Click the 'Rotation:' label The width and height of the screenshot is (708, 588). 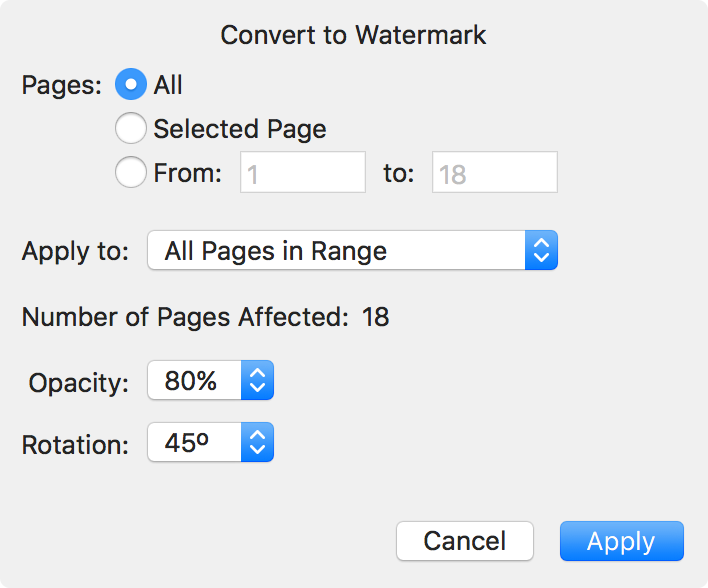(x=75, y=444)
